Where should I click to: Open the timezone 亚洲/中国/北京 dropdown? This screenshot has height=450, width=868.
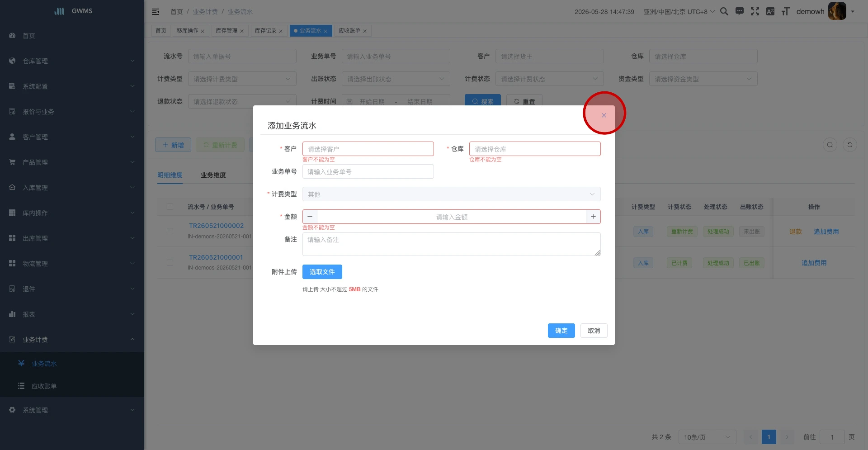pyautogui.click(x=679, y=12)
